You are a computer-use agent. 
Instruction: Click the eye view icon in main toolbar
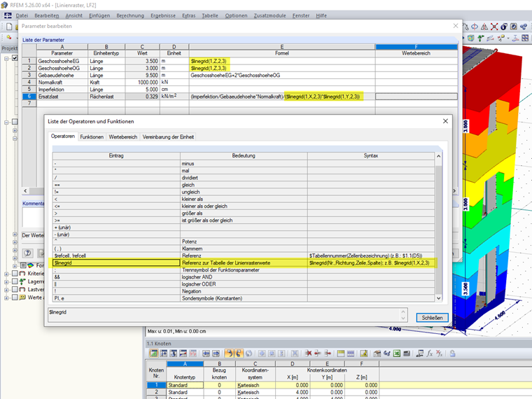click(475, 27)
